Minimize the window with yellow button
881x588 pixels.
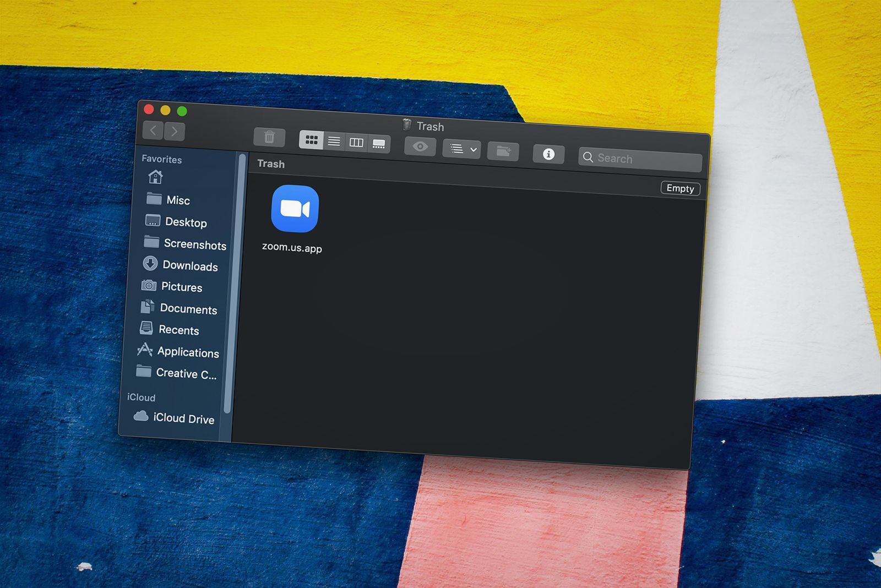click(x=165, y=110)
